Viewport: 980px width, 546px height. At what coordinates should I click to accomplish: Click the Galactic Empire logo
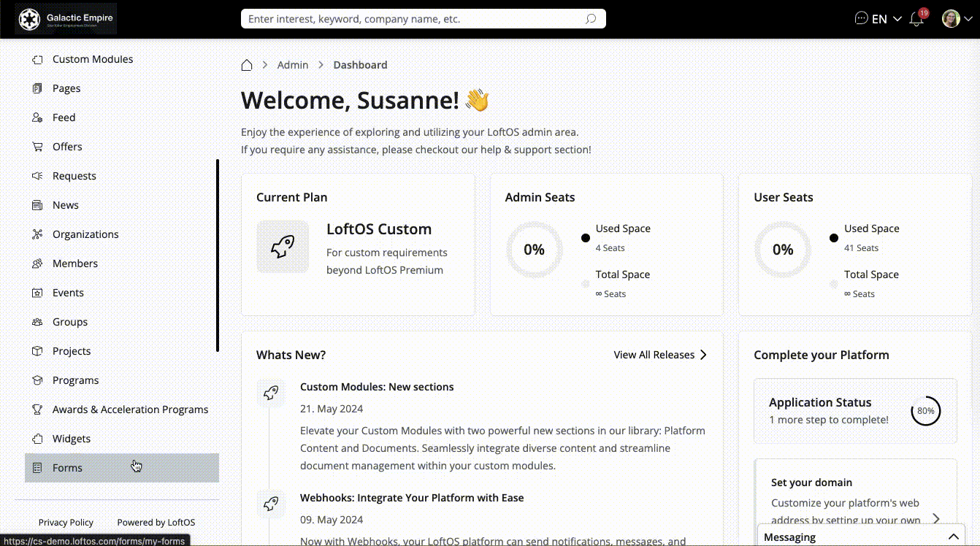coord(66,19)
